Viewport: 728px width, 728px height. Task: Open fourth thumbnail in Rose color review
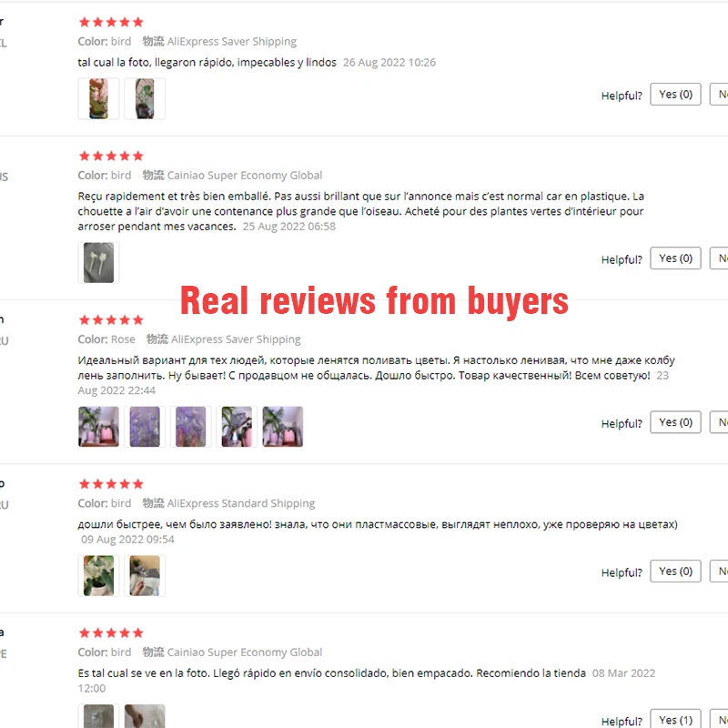[x=237, y=427]
